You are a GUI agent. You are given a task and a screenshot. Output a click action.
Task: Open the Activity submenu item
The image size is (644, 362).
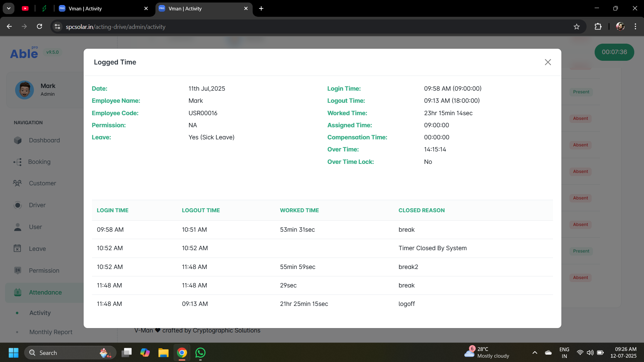[40, 313]
